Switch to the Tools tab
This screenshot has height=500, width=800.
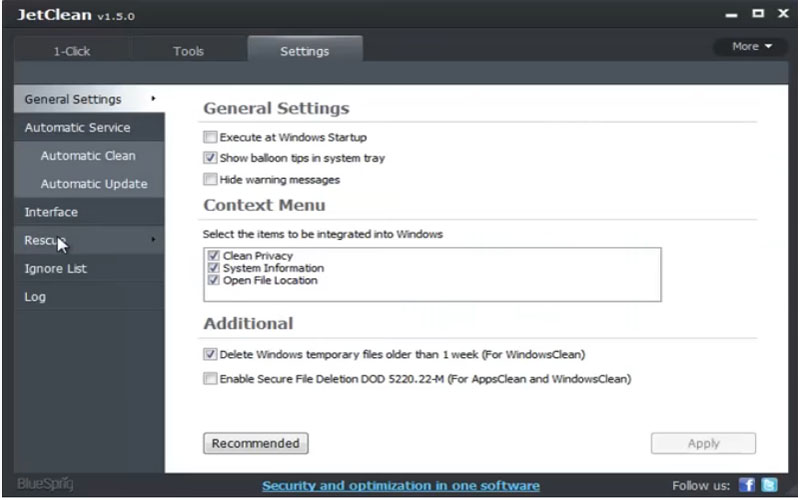point(188,51)
